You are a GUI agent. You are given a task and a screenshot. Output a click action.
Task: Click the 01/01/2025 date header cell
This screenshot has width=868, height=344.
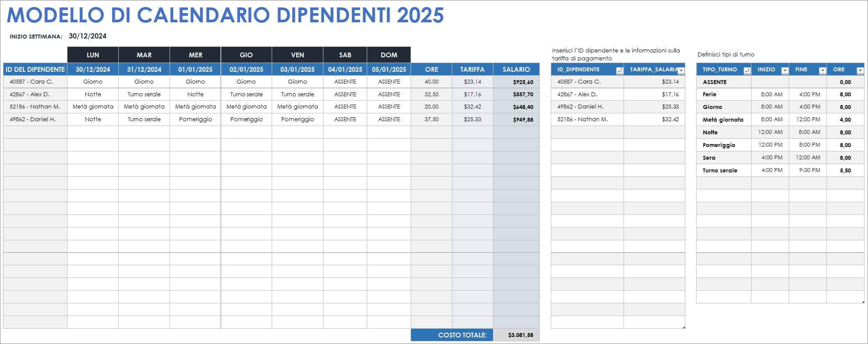(195, 69)
